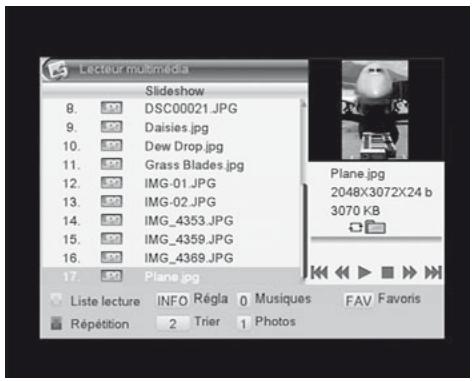This screenshot has width=473, height=381.
Task: Stop playback with the square icon
Action: pyautogui.click(x=387, y=272)
